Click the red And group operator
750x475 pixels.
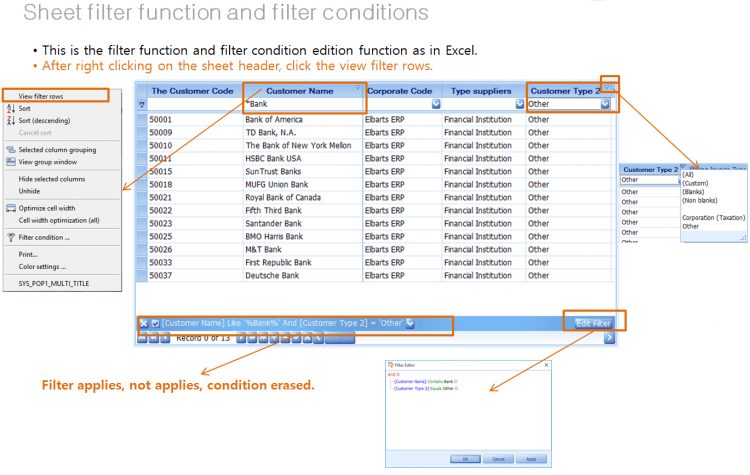[x=391, y=375]
